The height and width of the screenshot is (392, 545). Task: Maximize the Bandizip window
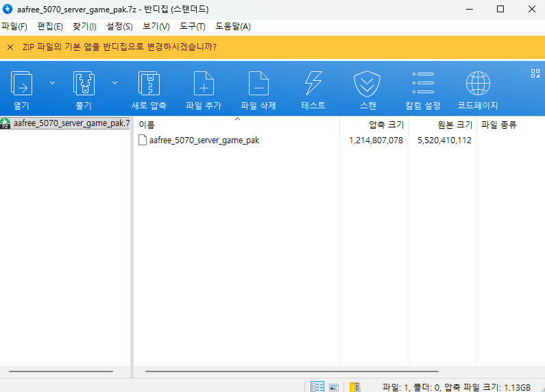click(500, 9)
